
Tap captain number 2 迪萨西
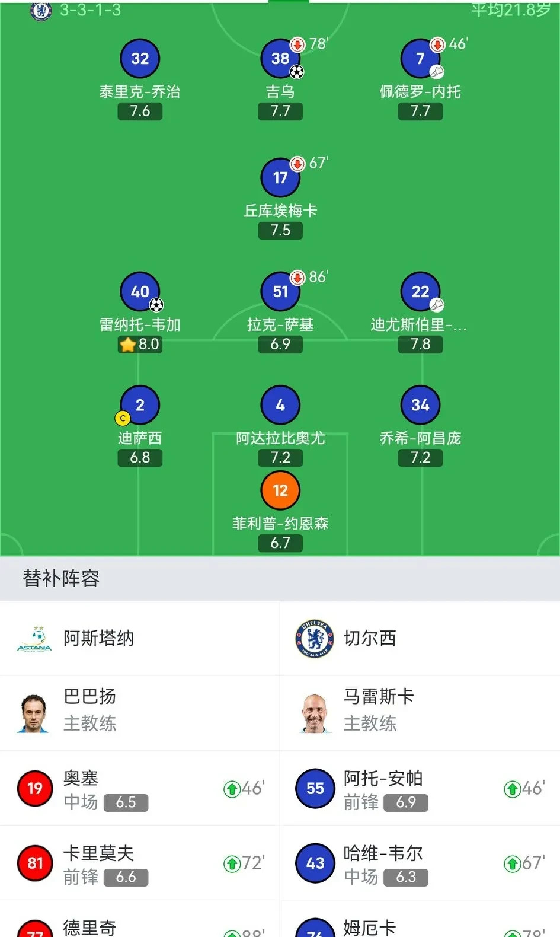coord(140,405)
